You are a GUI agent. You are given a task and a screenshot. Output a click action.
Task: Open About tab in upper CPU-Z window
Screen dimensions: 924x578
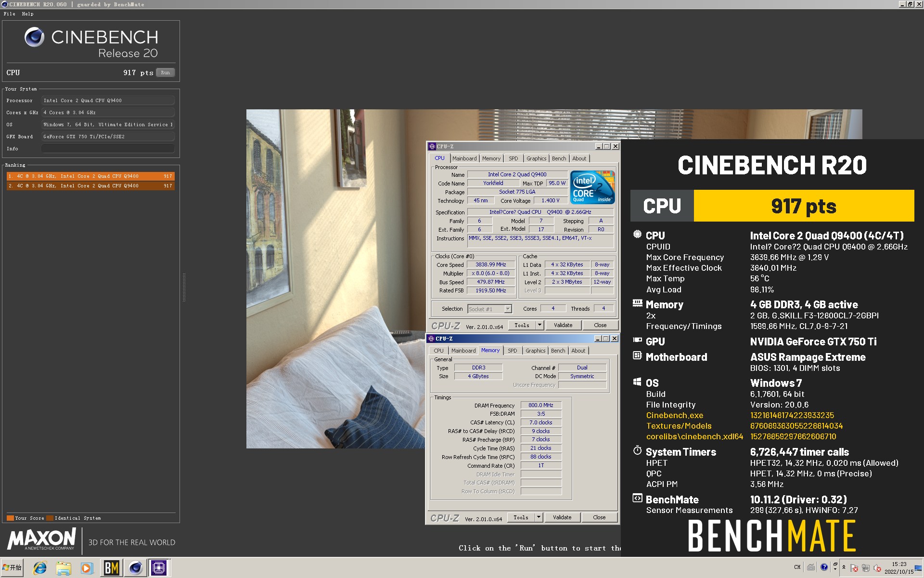(579, 158)
